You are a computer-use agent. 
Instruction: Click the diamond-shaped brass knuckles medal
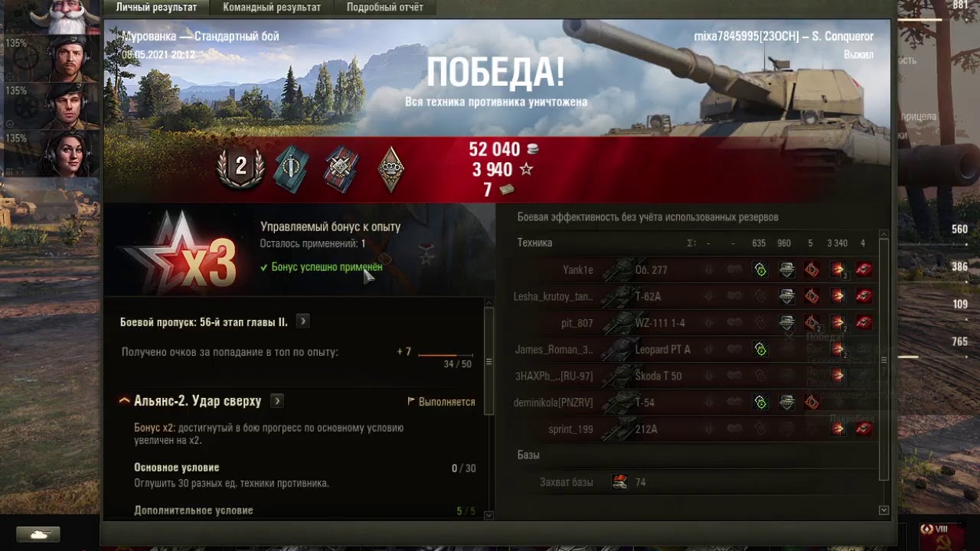391,169
